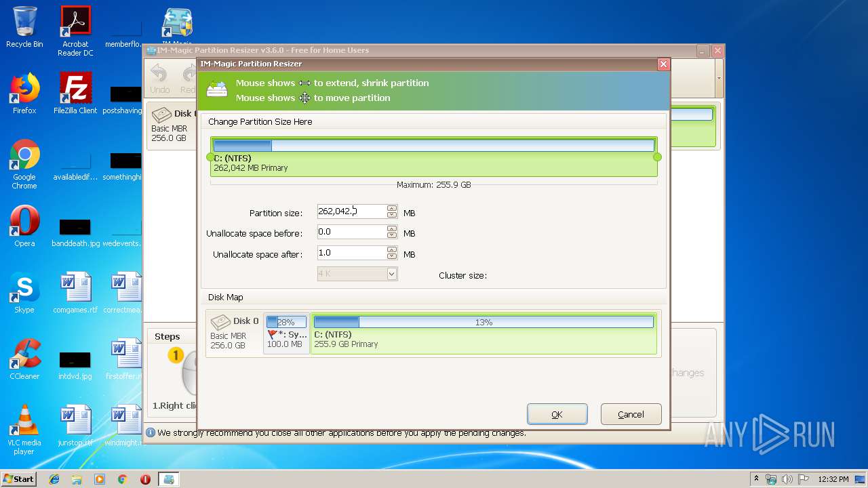The height and width of the screenshot is (488, 868).
Task: Open Action Center flag tray icon
Action: [804, 479]
